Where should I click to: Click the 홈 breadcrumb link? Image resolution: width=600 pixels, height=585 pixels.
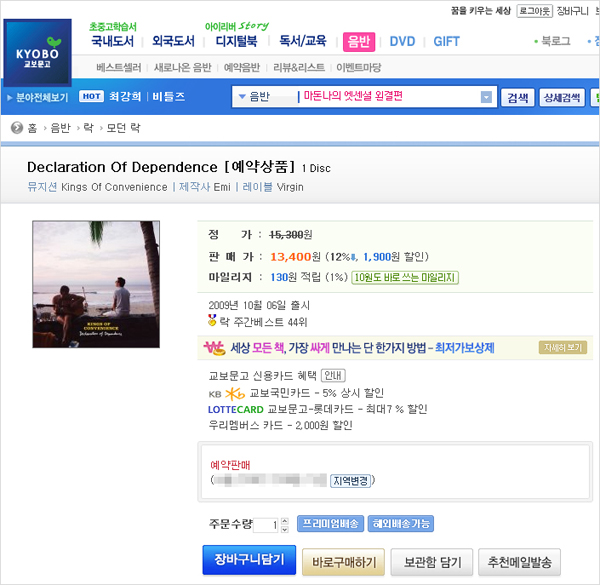32,128
